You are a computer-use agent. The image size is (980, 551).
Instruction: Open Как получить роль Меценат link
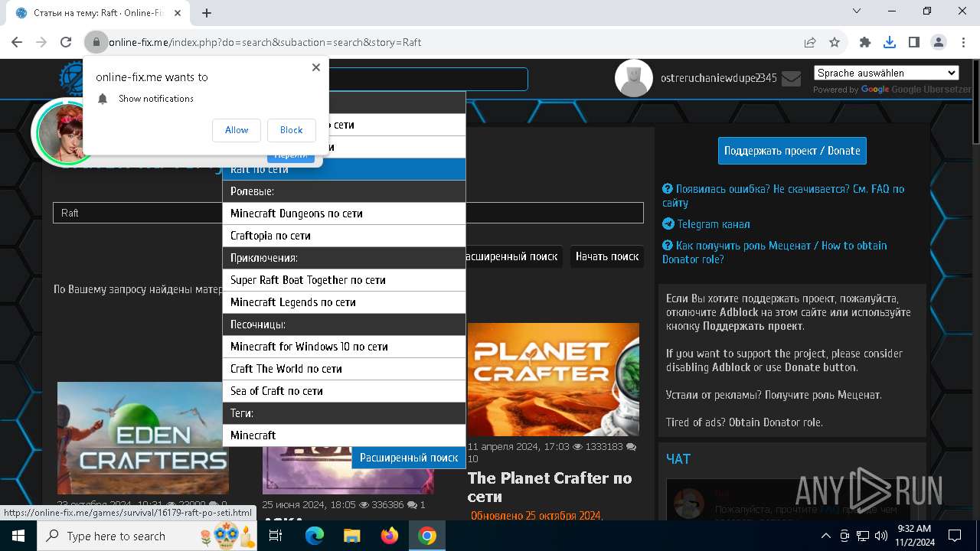pos(775,253)
